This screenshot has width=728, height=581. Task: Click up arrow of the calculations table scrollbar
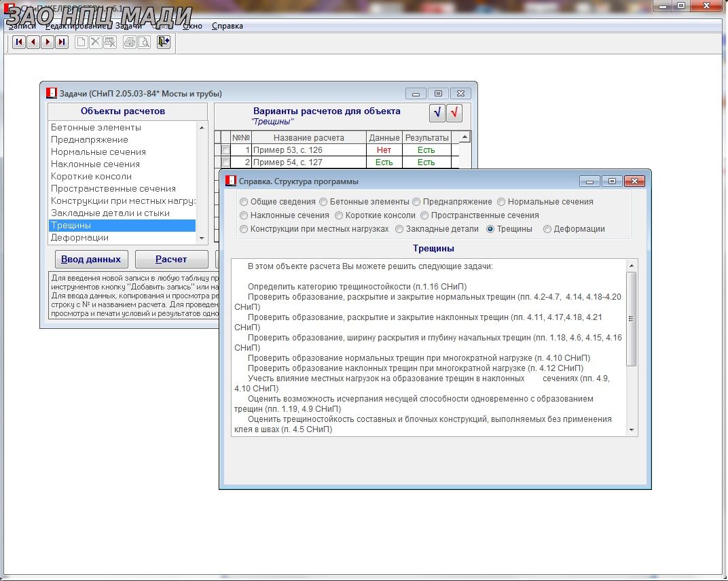465,137
